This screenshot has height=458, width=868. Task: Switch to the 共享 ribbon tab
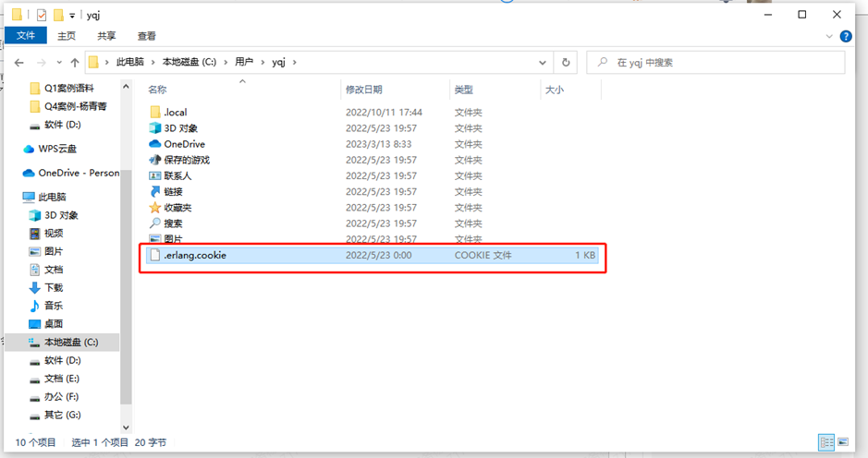[x=106, y=36]
